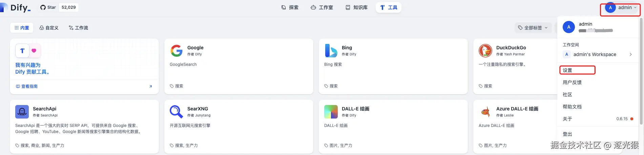644x155 pixels.
Task: Click the SearXNG magnifier icon
Action: tap(176, 112)
